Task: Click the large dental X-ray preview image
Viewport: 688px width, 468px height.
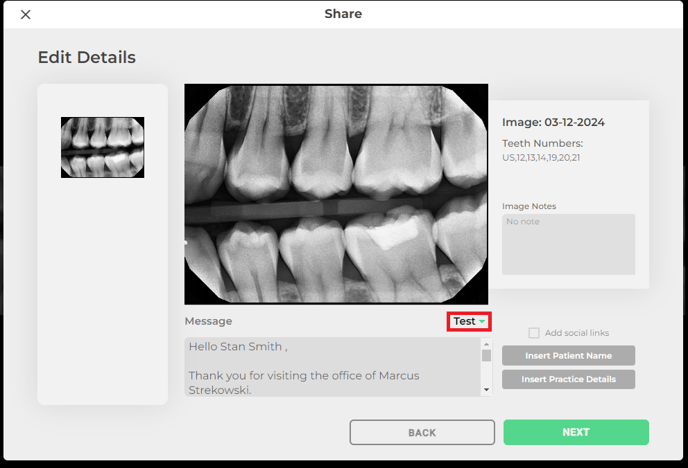Action: [336, 194]
